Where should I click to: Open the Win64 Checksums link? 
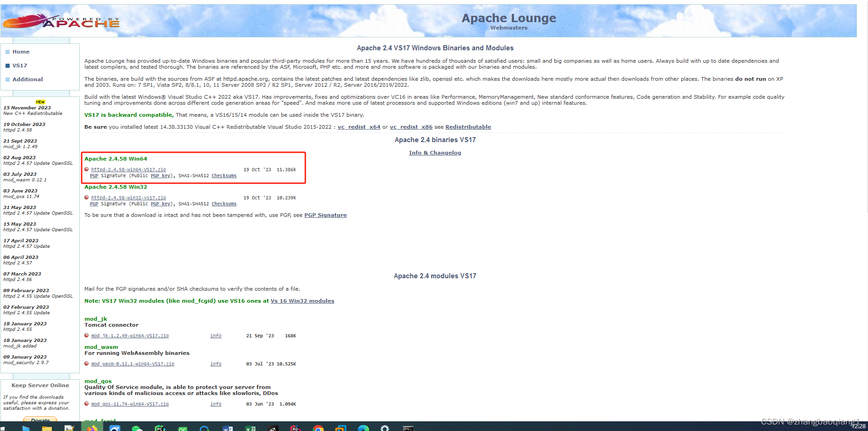click(224, 176)
